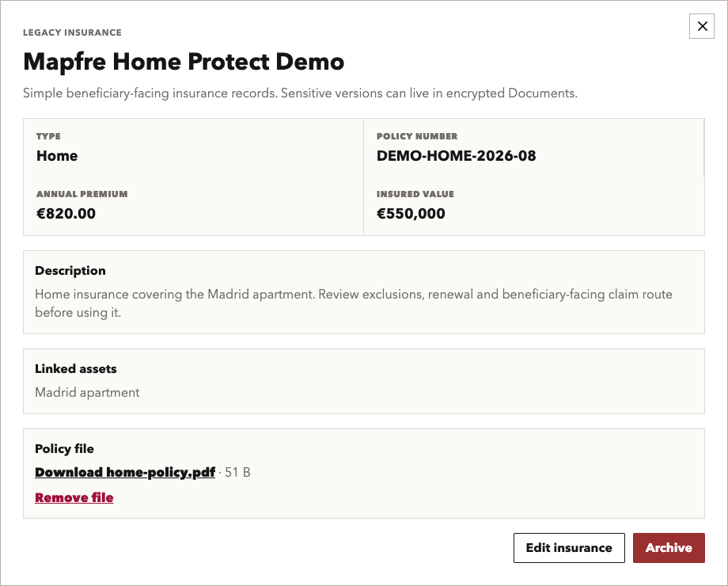728x586 pixels.
Task: Click the policy number DEMO-HOME-2026-08
Action: click(x=456, y=156)
